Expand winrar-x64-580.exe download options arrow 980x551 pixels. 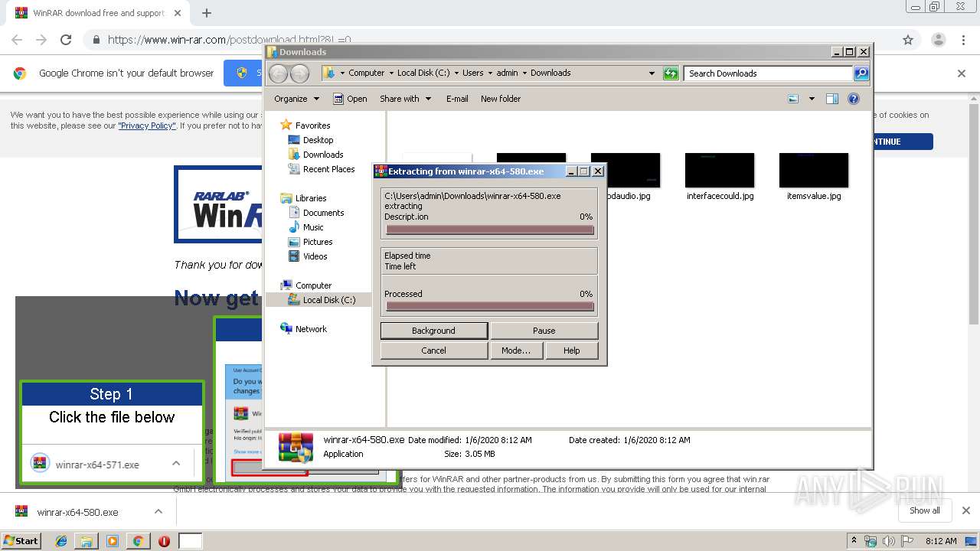click(x=158, y=512)
